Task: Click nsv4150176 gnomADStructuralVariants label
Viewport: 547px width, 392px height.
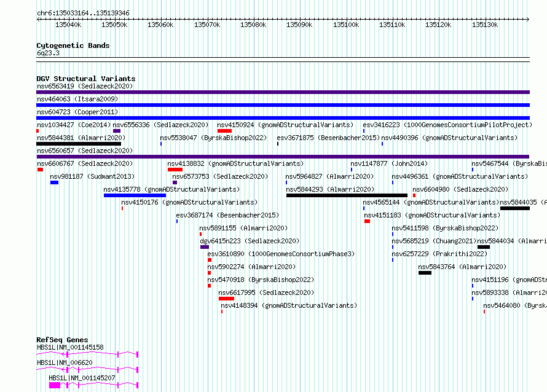Action: [189, 202]
